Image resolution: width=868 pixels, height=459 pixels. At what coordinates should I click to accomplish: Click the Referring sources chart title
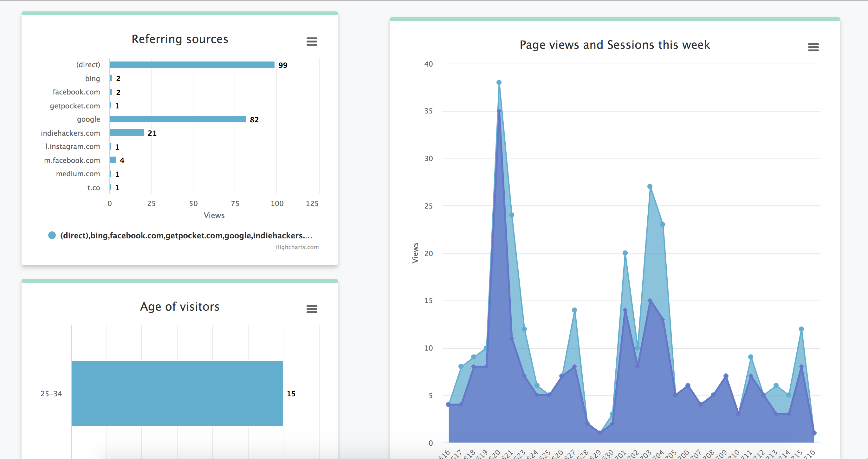180,39
